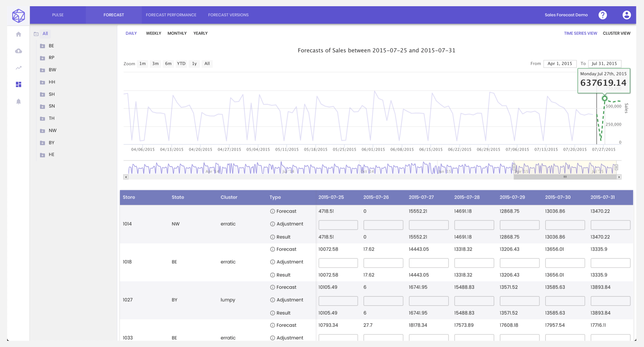644x347 pixels.
Task: Open the trend line sidebar icon
Action: [19, 68]
